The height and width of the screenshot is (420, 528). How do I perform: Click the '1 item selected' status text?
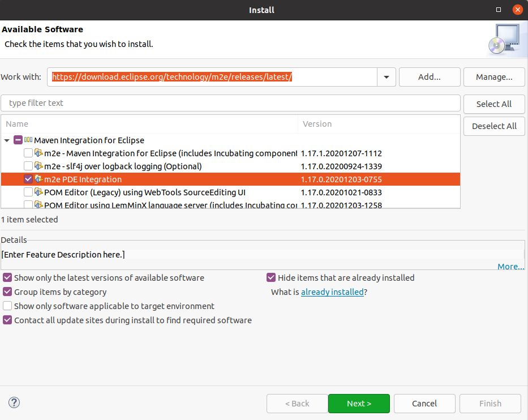(29, 220)
